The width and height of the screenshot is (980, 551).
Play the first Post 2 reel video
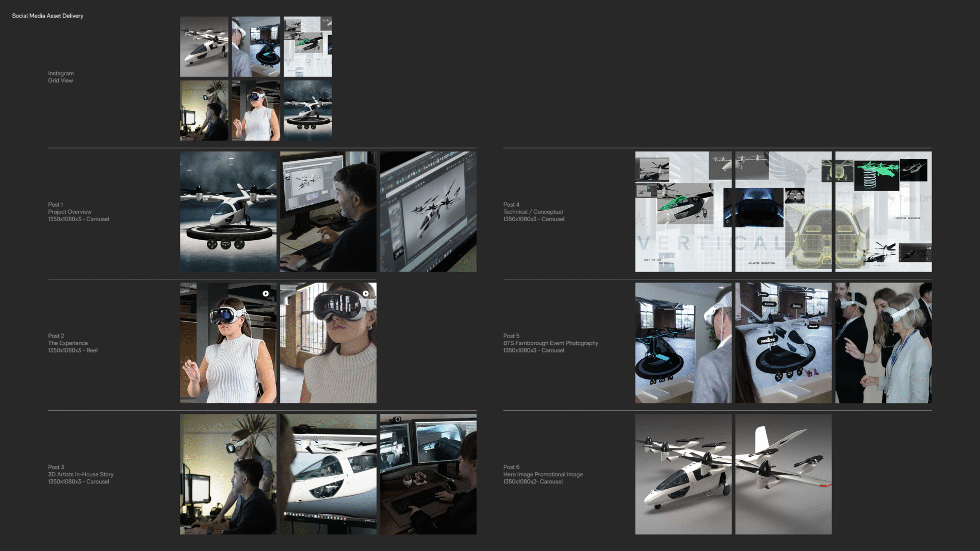(x=266, y=293)
